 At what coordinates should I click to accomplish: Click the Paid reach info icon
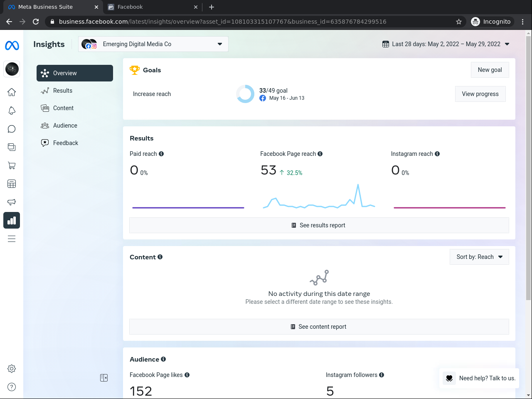(161, 154)
